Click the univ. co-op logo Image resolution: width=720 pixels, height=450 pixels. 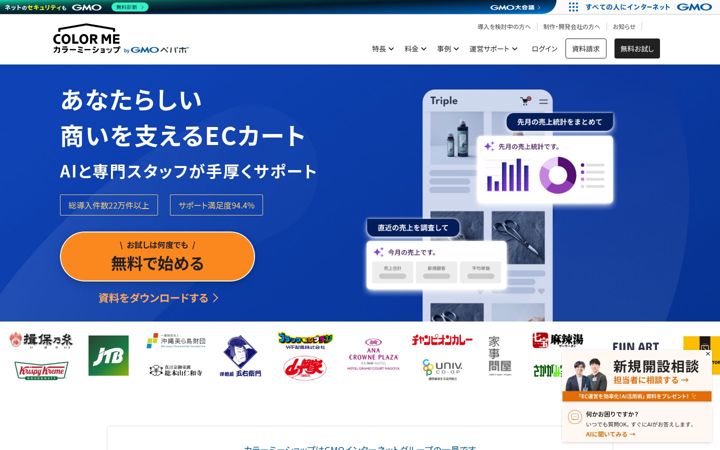click(442, 369)
